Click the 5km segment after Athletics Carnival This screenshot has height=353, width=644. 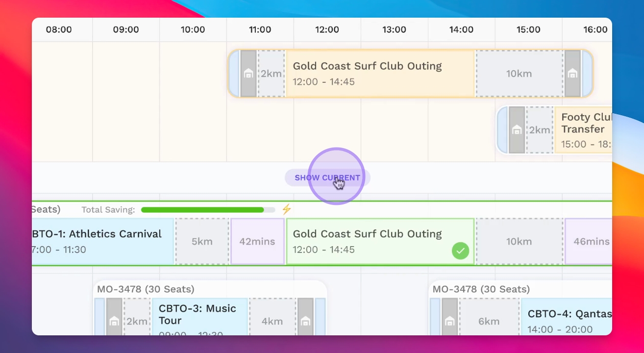[202, 242]
